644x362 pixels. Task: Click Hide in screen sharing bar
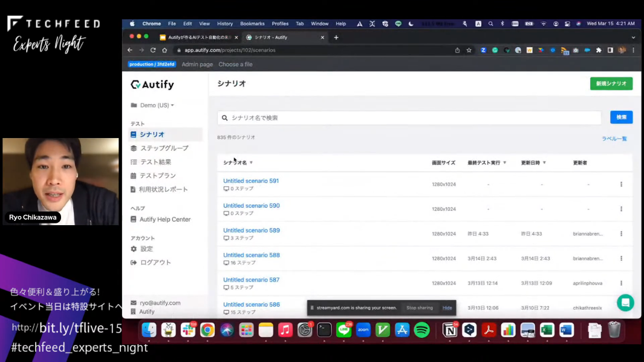tap(447, 308)
